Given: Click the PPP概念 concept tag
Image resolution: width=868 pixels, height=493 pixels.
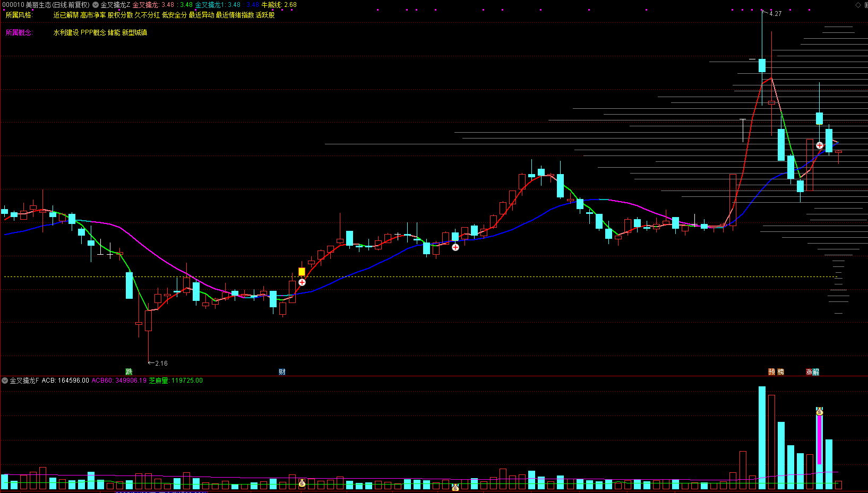Looking at the screenshot, I should tap(93, 32).
